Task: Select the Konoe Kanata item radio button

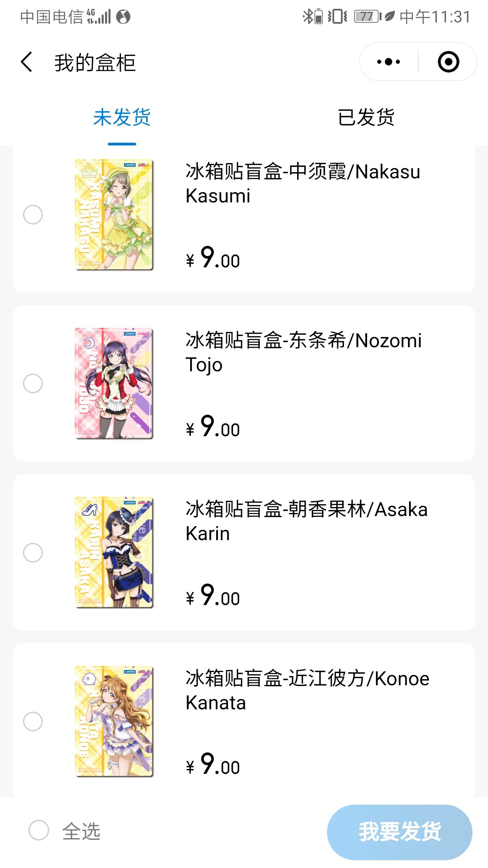Action: pos(33,721)
